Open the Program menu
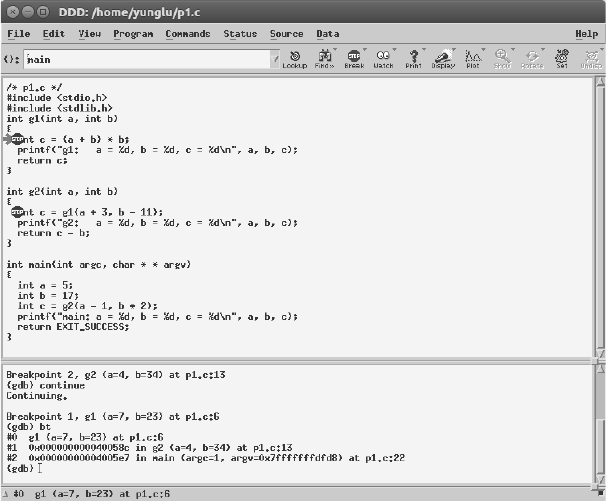The height and width of the screenshot is (501, 606). pyautogui.click(x=133, y=34)
